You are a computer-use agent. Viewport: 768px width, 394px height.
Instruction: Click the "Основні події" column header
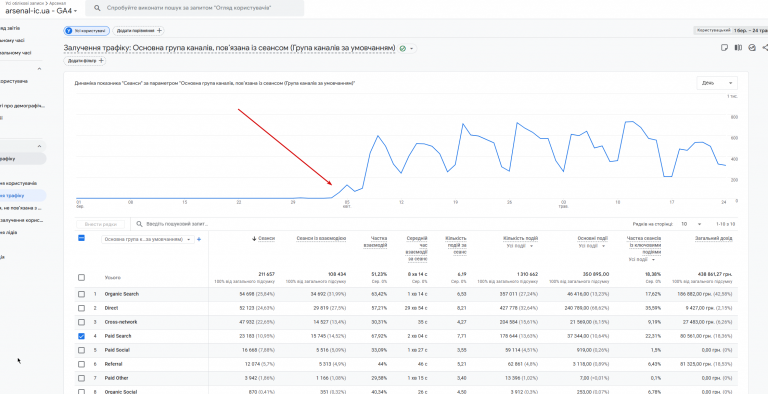click(593, 239)
